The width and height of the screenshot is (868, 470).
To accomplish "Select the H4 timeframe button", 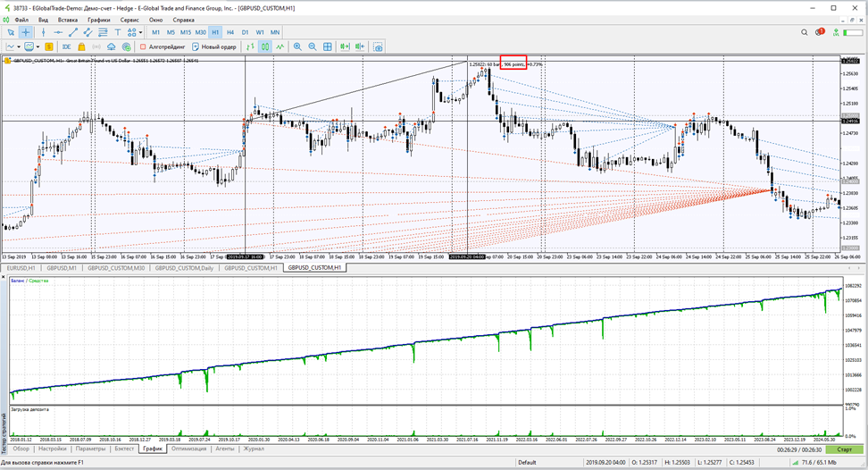I will (230, 33).
